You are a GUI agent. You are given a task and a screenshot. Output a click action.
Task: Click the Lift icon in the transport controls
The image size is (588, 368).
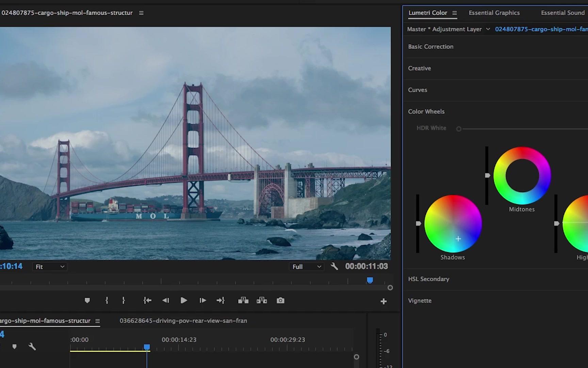click(243, 300)
